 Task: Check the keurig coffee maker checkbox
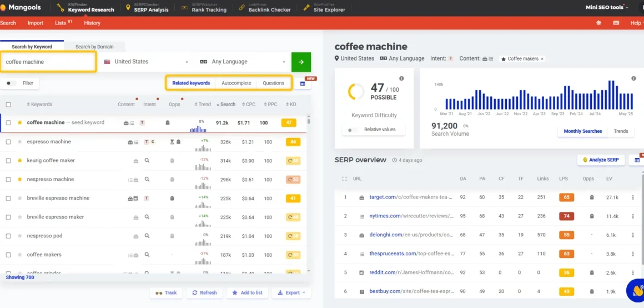8,161
